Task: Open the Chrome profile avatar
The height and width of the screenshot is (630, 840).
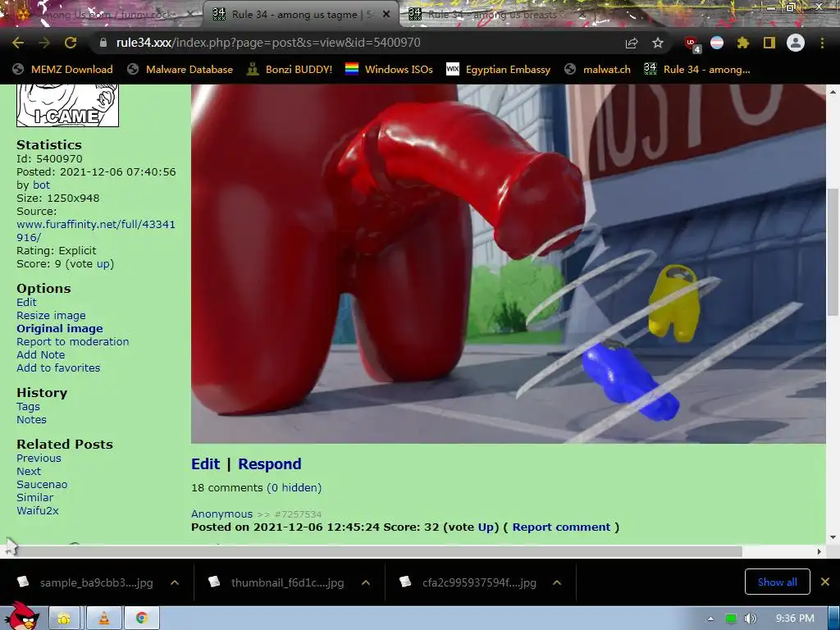Action: pos(796,43)
